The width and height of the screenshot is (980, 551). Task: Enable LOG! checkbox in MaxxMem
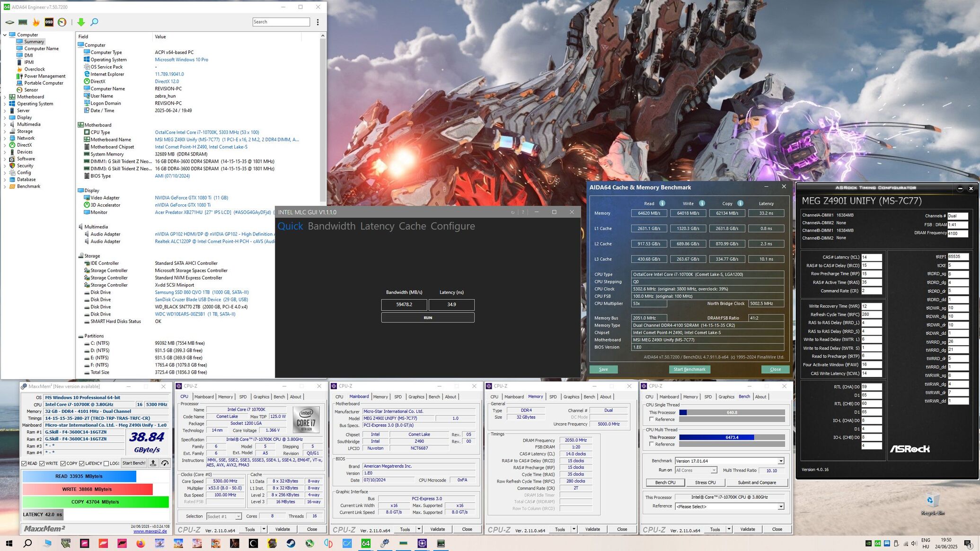click(106, 464)
